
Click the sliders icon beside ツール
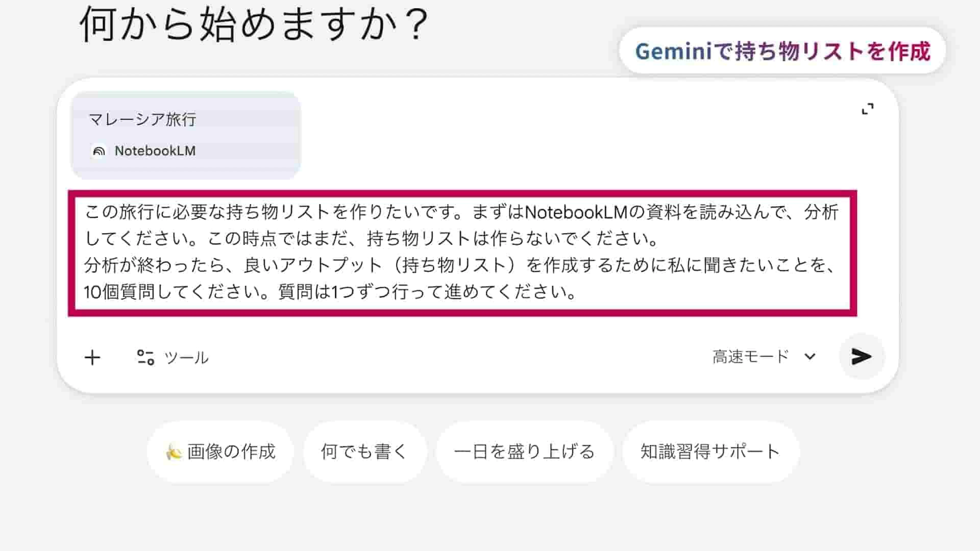tap(145, 357)
